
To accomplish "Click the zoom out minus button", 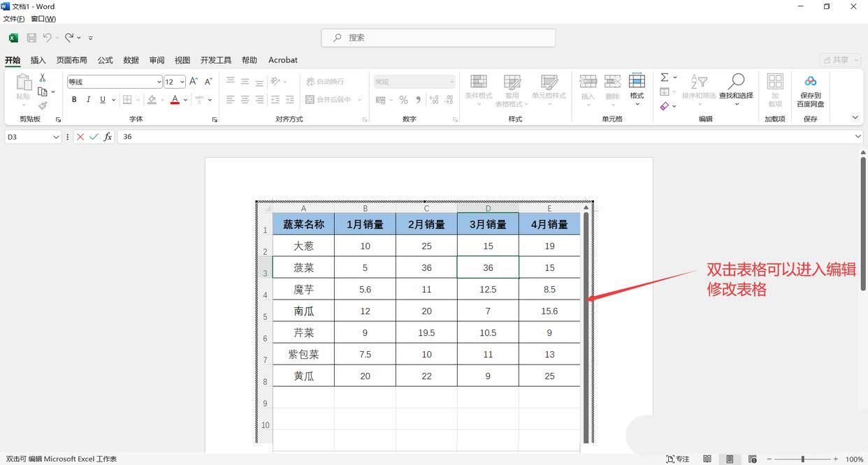I will click(771, 459).
